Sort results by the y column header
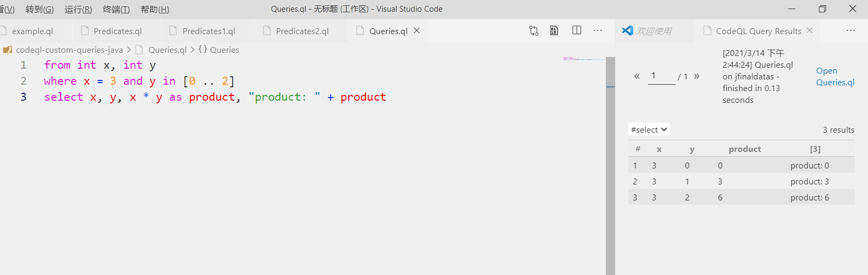Viewport: 868px width, 275px height. tap(692, 149)
